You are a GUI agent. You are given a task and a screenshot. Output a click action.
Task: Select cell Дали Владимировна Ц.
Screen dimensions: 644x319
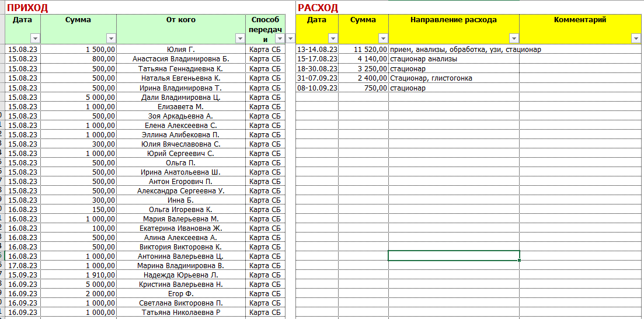(x=181, y=97)
